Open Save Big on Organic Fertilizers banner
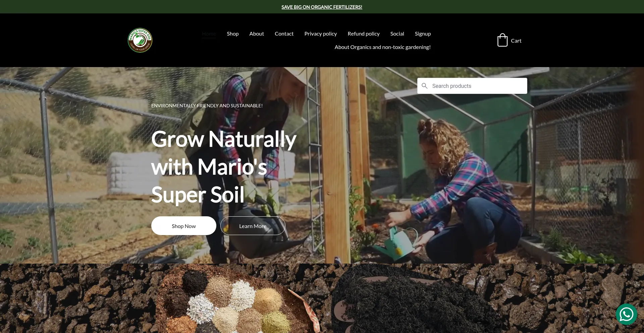The image size is (644, 333). click(322, 7)
